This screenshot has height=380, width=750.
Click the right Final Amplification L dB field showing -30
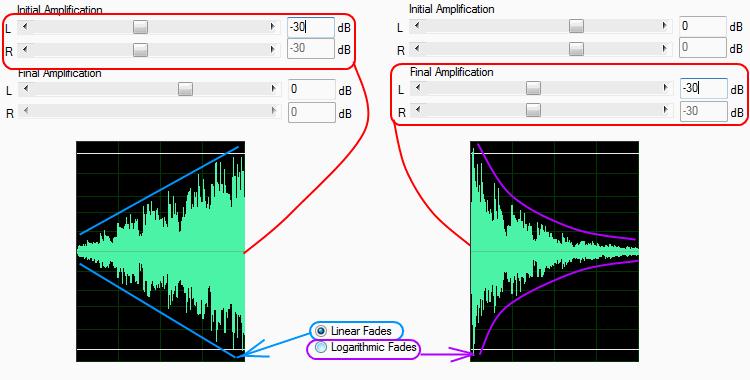click(x=704, y=89)
